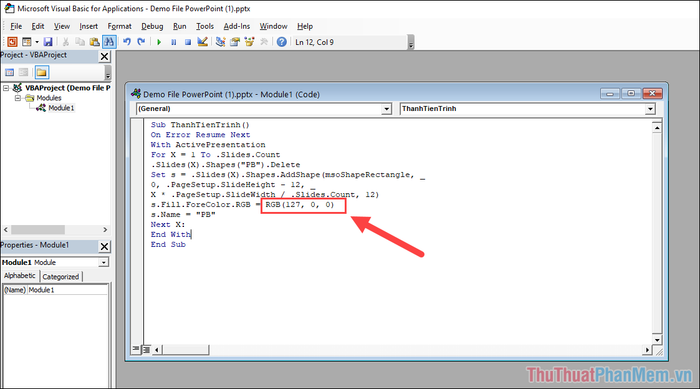Toggle Design Mode icon
Screen dimensions: 700x389
(202, 42)
